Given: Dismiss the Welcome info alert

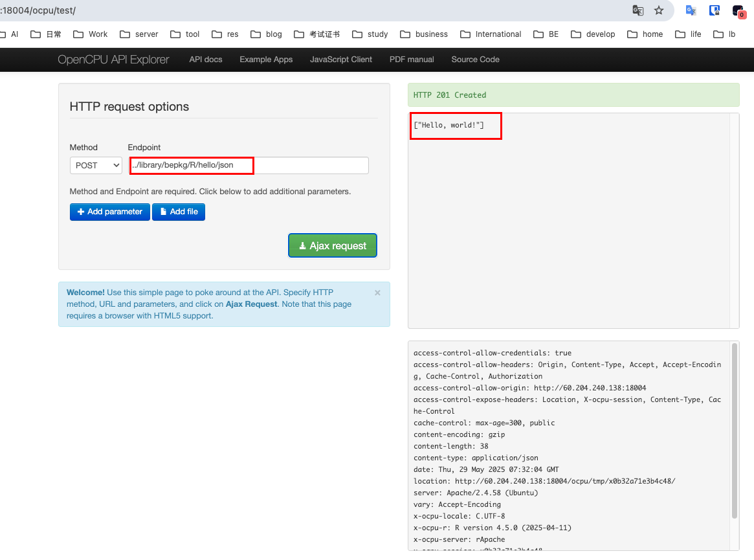Looking at the screenshot, I should (377, 293).
